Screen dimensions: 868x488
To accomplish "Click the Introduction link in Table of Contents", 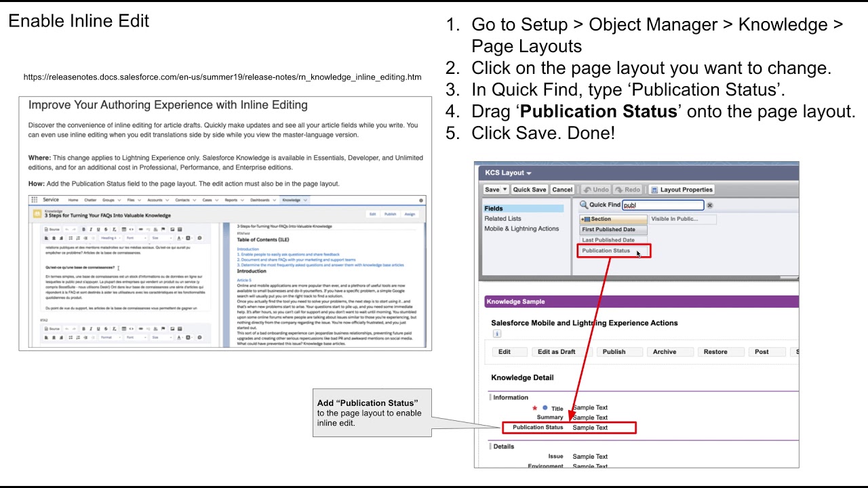I will [248, 249].
